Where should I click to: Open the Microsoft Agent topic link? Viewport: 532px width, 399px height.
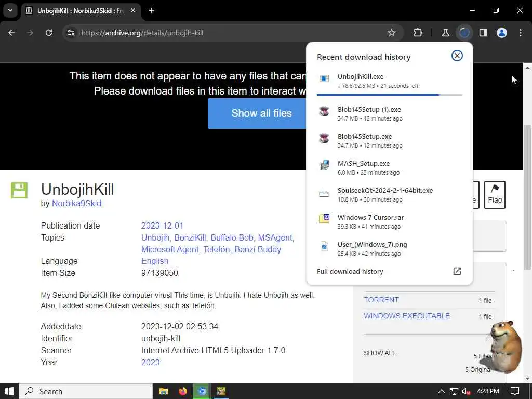pos(170,249)
